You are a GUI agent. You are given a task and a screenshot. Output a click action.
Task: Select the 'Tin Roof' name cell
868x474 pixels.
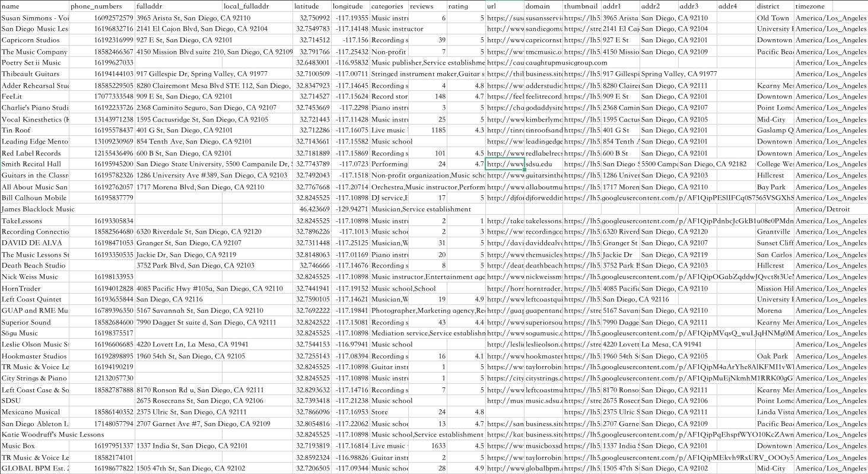click(34, 130)
